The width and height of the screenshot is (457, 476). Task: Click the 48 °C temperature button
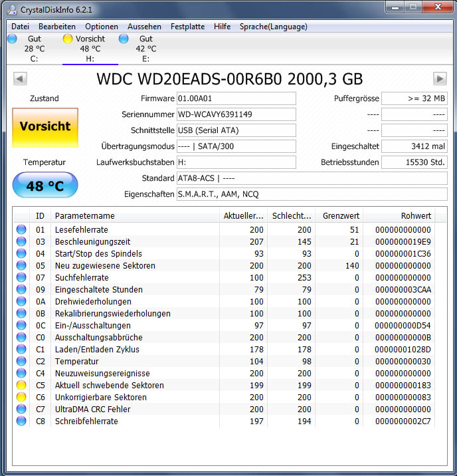[45, 185]
